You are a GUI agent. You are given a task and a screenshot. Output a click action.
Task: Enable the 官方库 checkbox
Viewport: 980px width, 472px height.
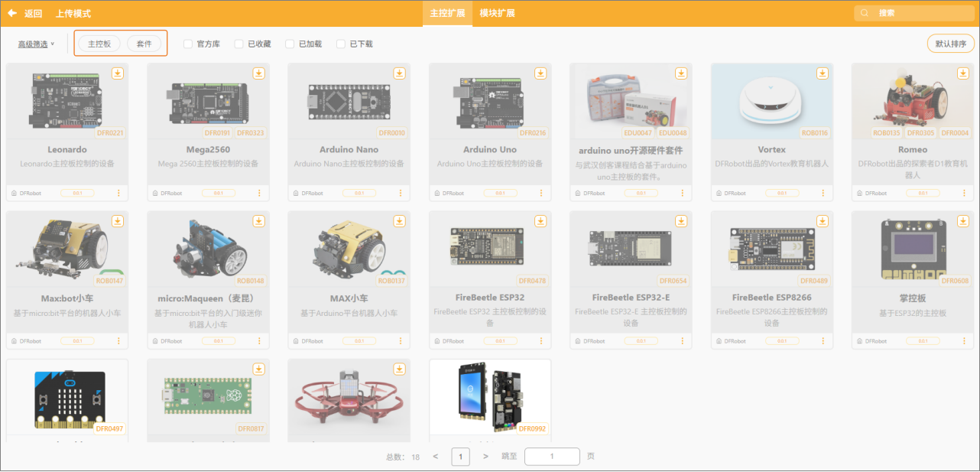coord(188,44)
